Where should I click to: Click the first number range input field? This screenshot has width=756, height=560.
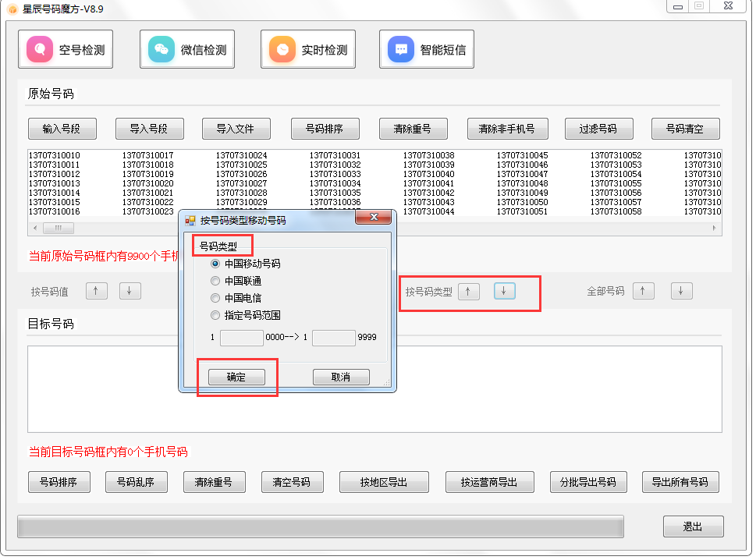[x=242, y=338]
